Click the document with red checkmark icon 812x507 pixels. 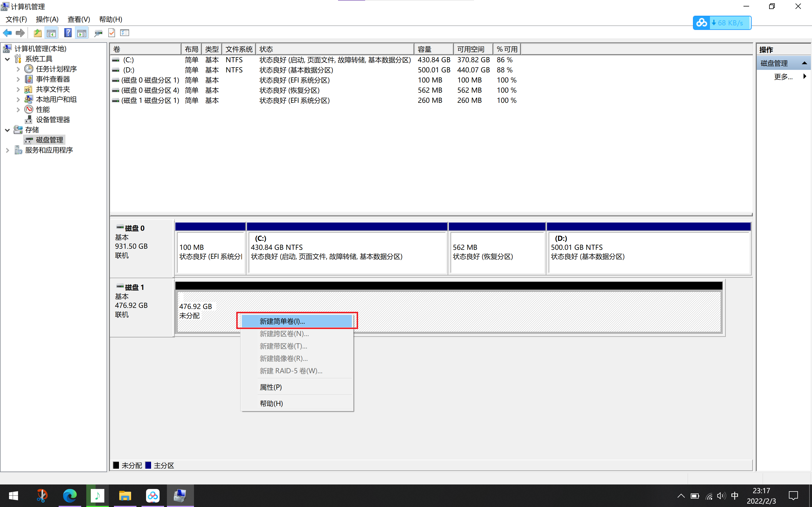pyautogui.click(x=112, y=33)
